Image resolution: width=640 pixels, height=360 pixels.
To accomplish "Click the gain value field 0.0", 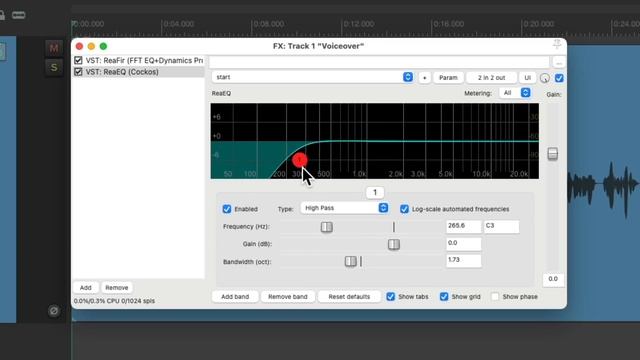I will tap(464, 244).
